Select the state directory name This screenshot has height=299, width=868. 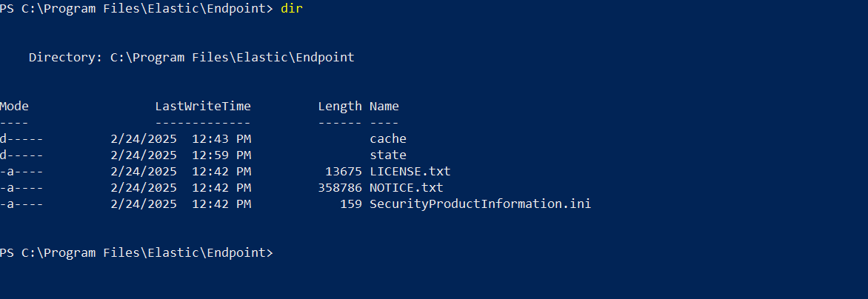coord(388,155)
